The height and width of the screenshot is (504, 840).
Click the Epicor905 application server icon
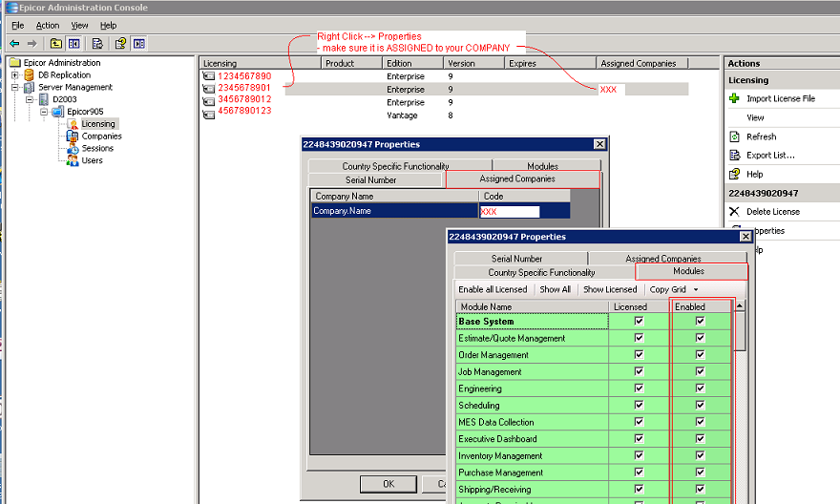click(x=58, y=112)
